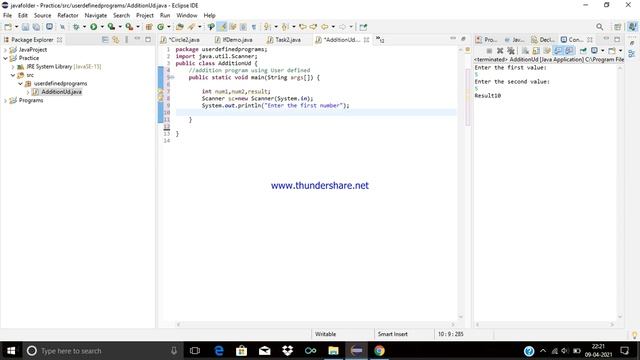This screenshot has height=360, width=640.
Task: Toggle Show Whitespace Characters icon
Action: (x=254, y=27)
